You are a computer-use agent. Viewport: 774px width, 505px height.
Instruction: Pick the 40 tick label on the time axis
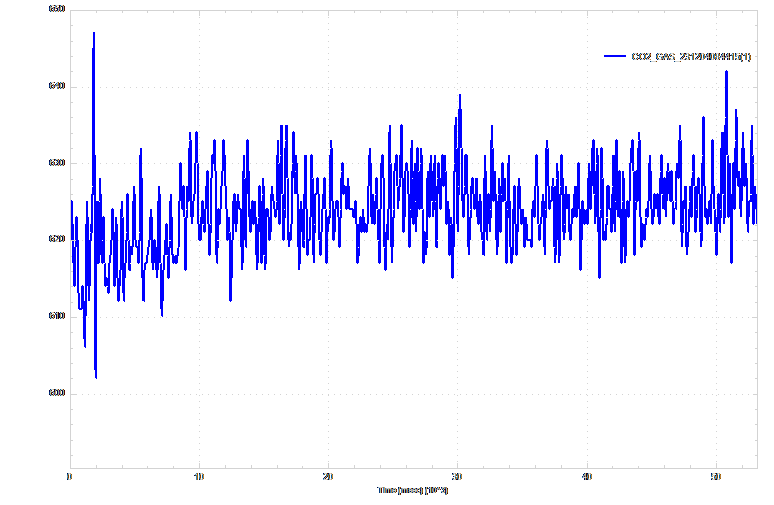click(586, 477)
